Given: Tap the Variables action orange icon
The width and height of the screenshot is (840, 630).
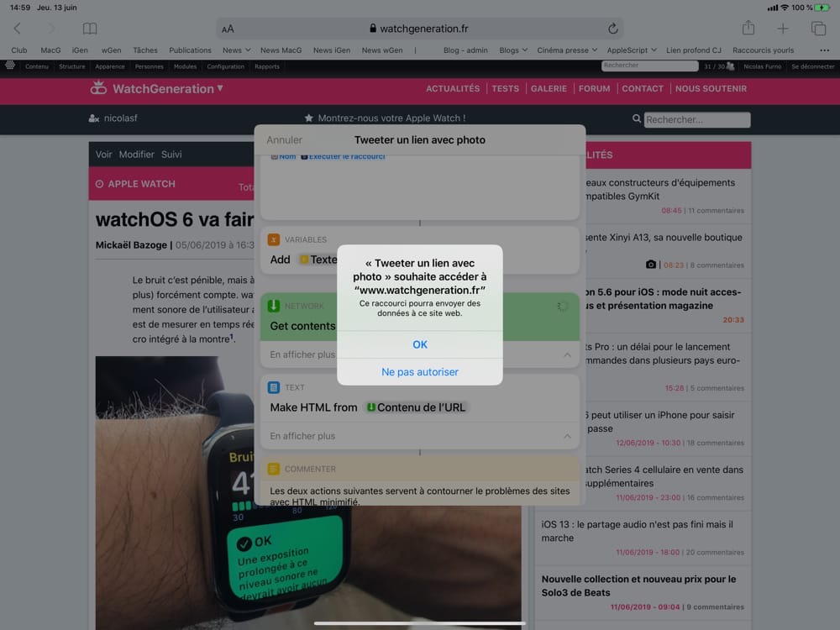Looking at the screenshot, I should pos(274,239).
